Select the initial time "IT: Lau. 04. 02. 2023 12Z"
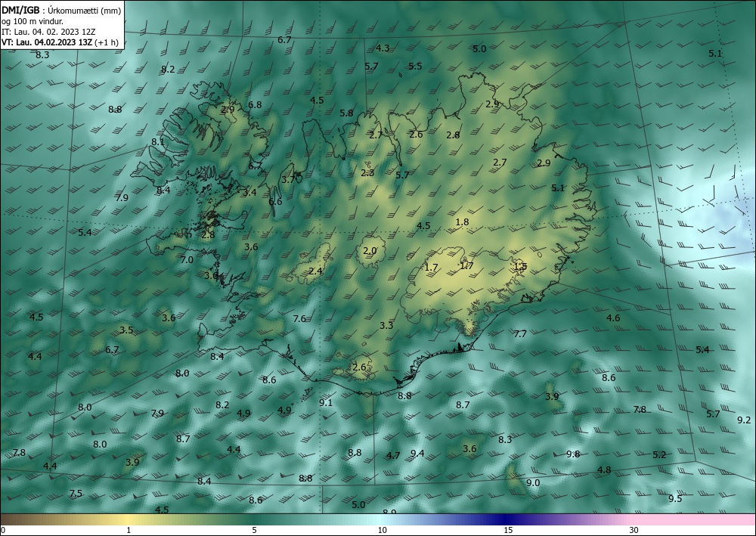This screenshot has height=536, width=756. (x=48, y=32)
